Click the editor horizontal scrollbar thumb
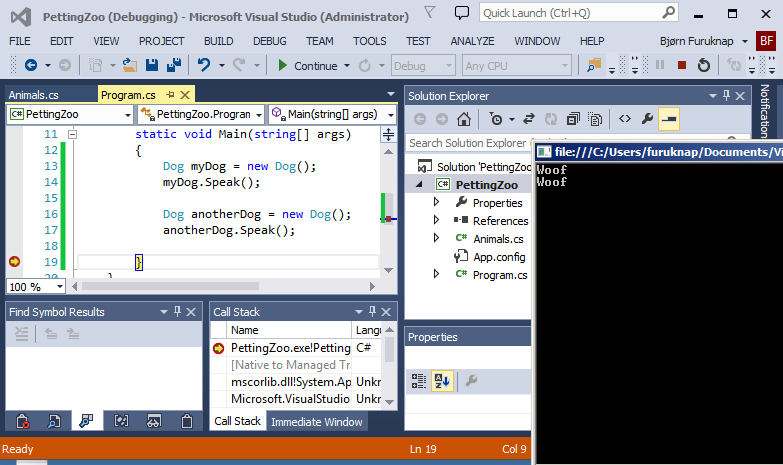The width and height of the screenshot is (783, 465). (x=170, y=286)
